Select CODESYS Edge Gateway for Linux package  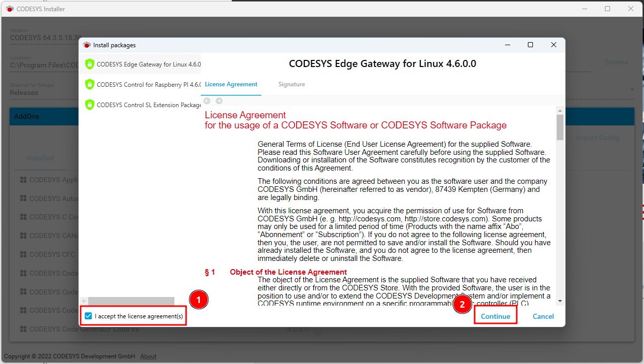point(140,64)
